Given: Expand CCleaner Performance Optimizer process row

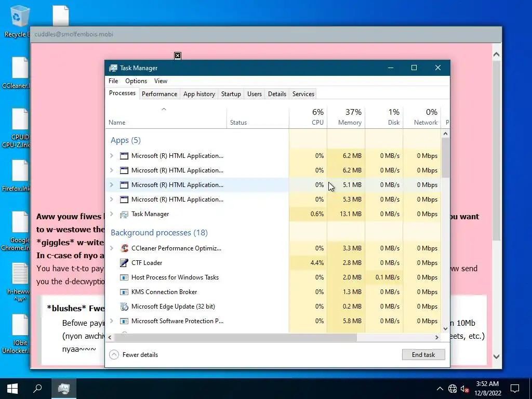Looking at the screenshot, I should click(x=112, y=248).
